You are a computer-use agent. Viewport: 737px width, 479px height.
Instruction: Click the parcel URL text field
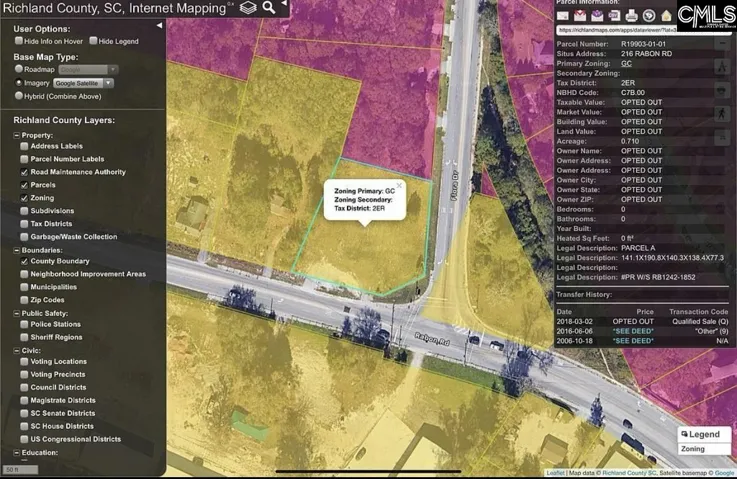[x=617, y=30]
